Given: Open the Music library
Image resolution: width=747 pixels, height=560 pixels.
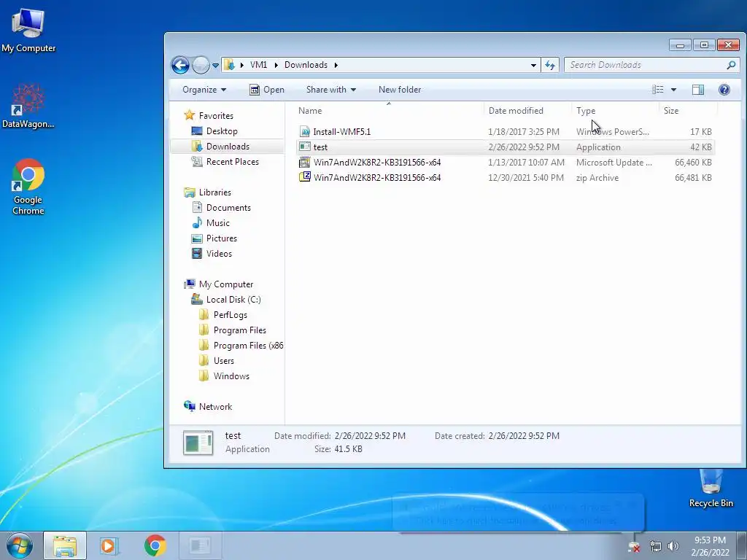Looking at the screenshot, I should [x=217, y=223].
